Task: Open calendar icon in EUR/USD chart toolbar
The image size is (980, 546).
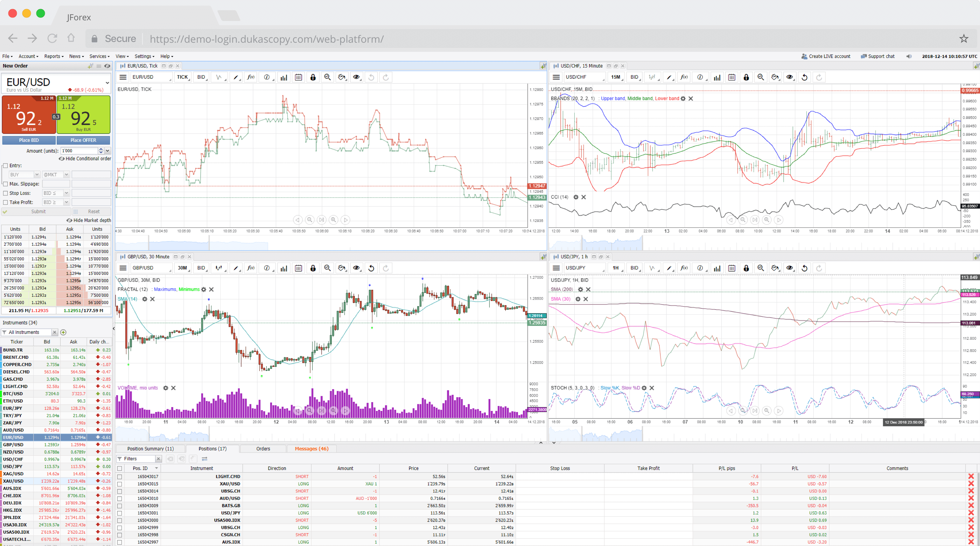Action: click(299, 77)
